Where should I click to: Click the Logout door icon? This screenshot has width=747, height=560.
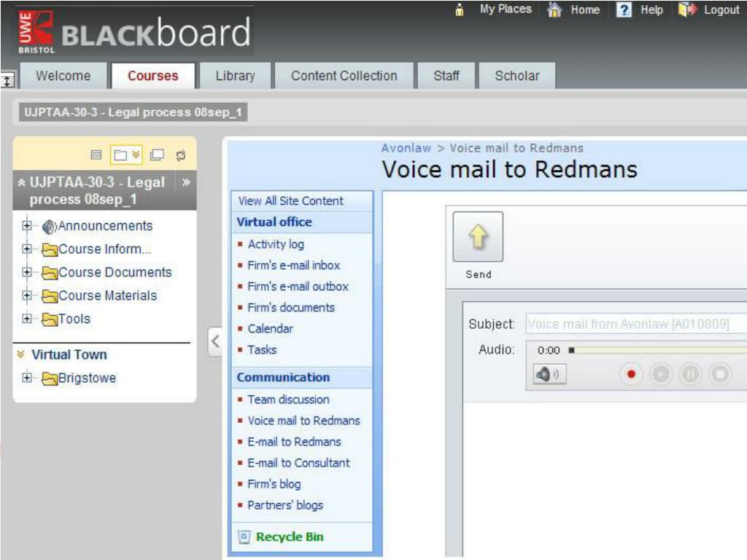pos(687,9)
